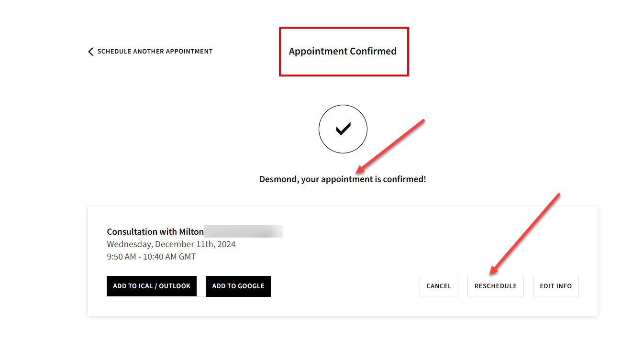Click the SCHEDULE ANOTHER APPOINTMENT link
Viewport: 644px width, 347px height.
click(155, 51)
